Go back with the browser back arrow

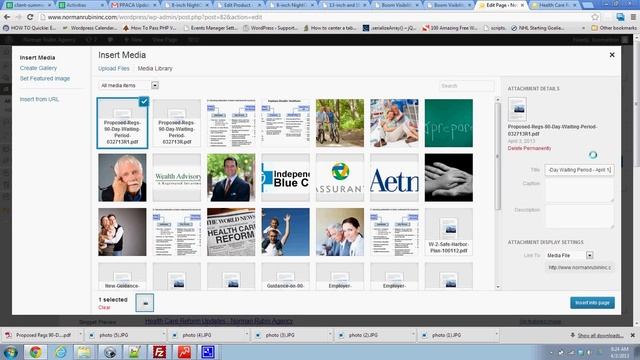[7, 17]
